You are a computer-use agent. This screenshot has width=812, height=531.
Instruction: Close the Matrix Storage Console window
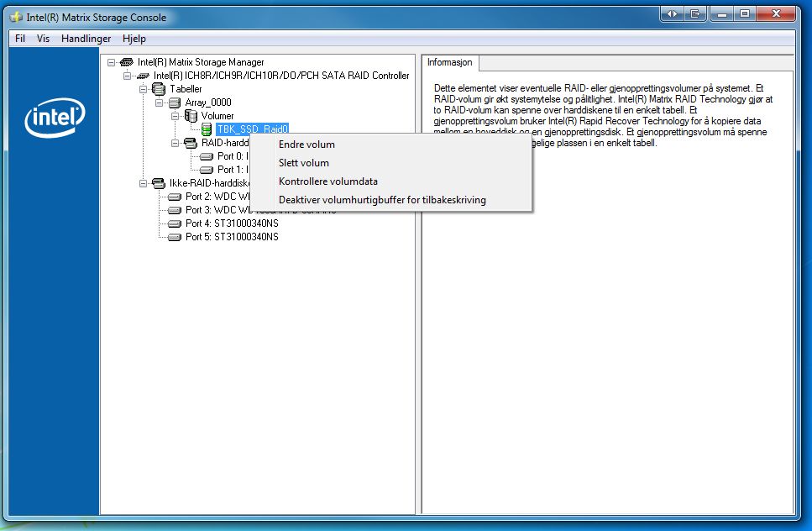pyautogui.click(x=776, y=14)
